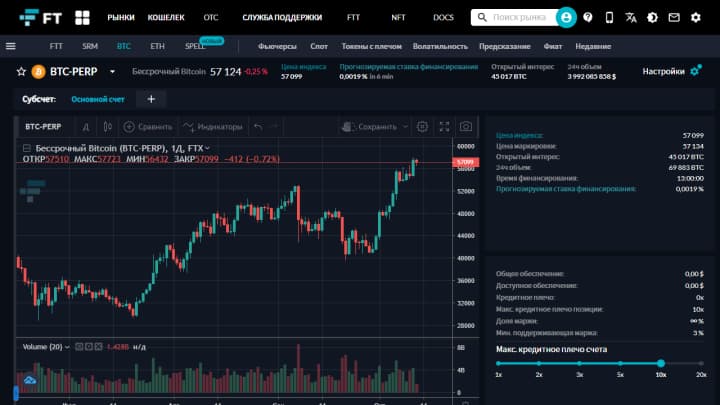Viewport: 720px width, 405px height.
Task: Switch chart to fullscreen mode
Action: (x=444, y=127)
